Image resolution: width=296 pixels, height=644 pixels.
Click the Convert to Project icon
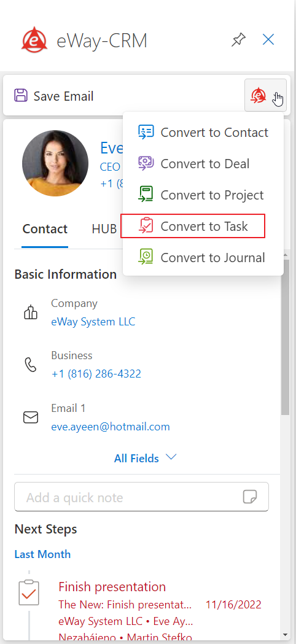coord(146,195)
